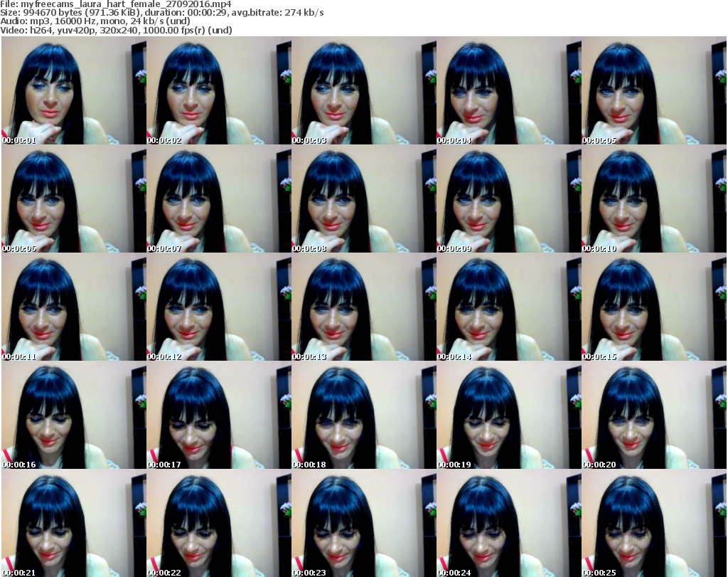Open the frame marked 00:00:23
The width and height of the screenshot is (728, 577).
coord(363,524)
